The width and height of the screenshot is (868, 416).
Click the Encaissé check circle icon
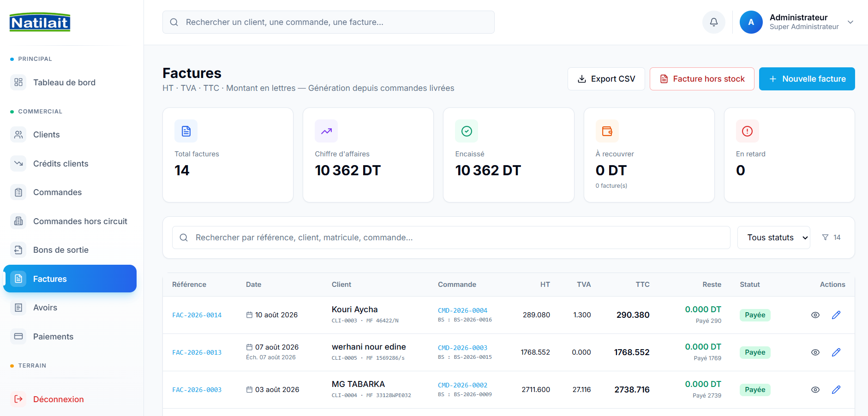(467, 131)
